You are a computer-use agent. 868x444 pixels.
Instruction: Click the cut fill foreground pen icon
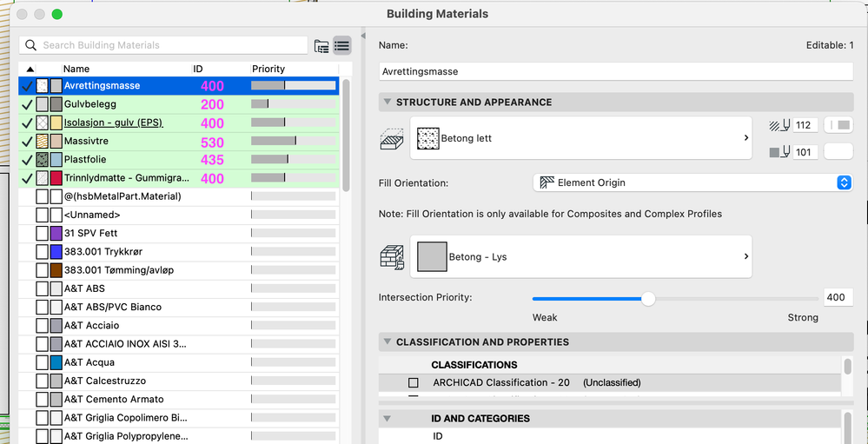[780, 125]
